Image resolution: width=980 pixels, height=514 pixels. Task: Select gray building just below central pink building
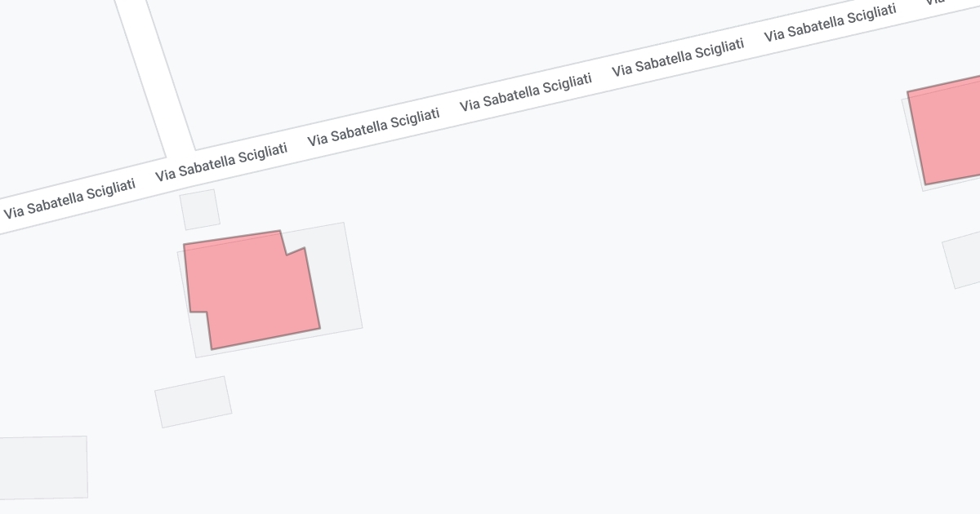[x=194, y=401]
